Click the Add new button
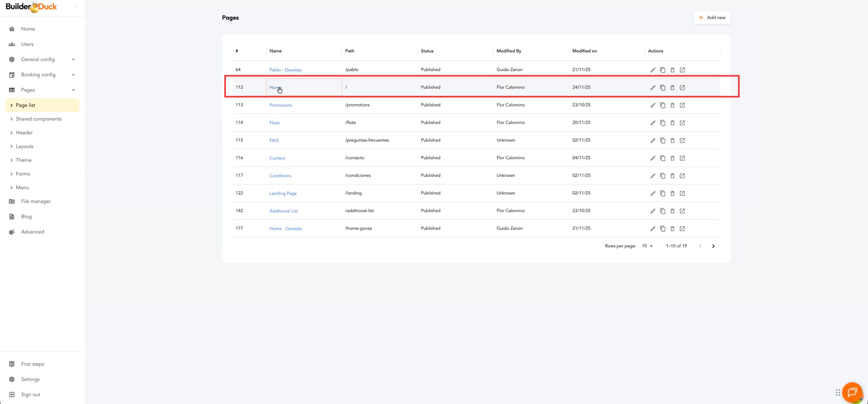This screenshot has height=404, width=868. (x=712, y=18)
